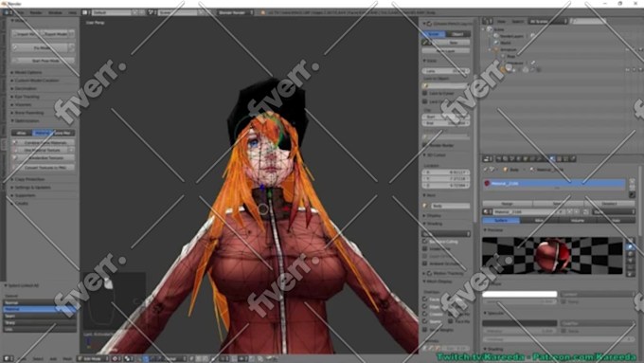Click the material browse icon beside name field

[x=487, y=211]
